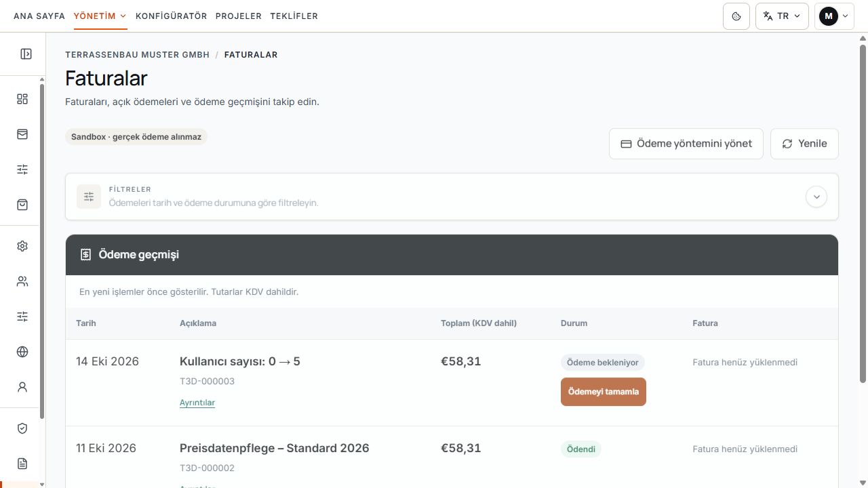Click Preisdatenpflege – Standard 2026 description
The height and width of the screenshot is (488, 868).
[275, 449]
